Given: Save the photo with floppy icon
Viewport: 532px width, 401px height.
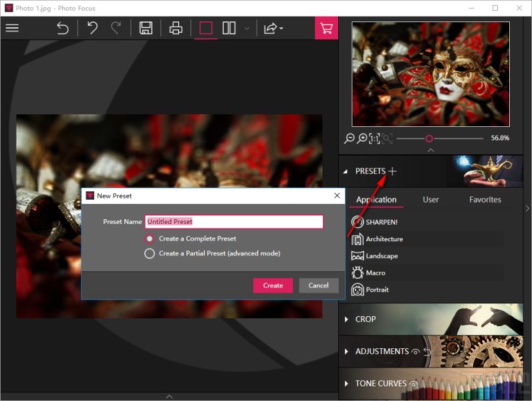Looking at the screenshot, I should (146, 28).
